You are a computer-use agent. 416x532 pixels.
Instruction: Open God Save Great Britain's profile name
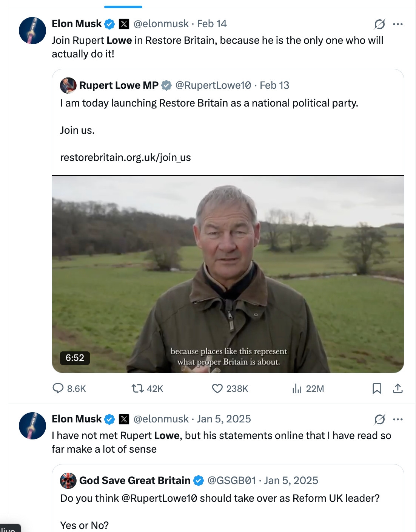[x=135, y=481]
